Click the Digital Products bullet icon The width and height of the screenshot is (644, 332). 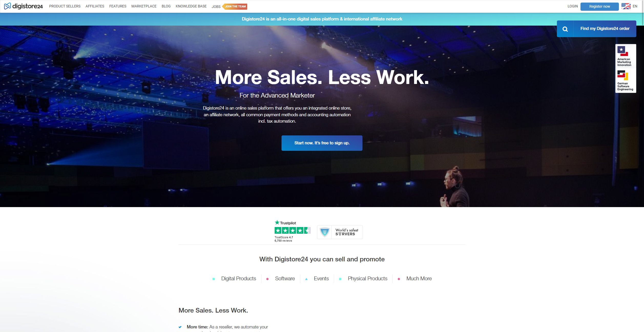214,279
